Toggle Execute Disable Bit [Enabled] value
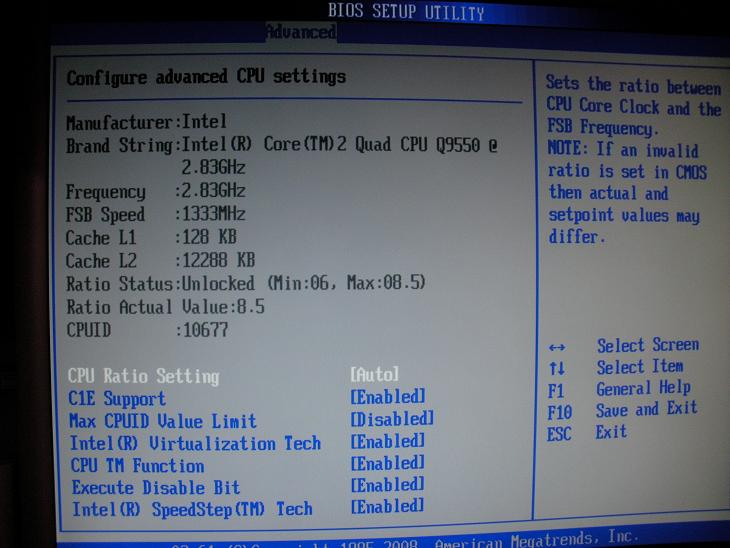Image resolution: width=730 pixels, height=548 pixels. click(x=388, y=485)
